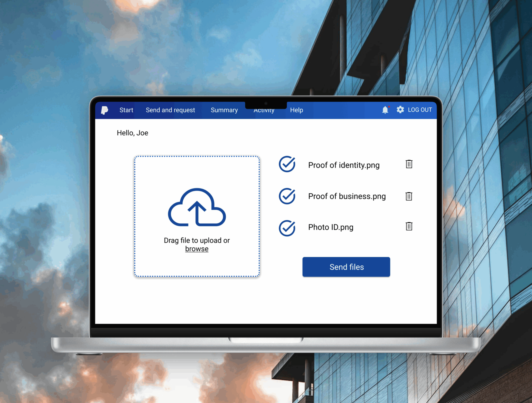Click checkmark icon beside Photo ID.png

pyautogui.click(x=287, y=228)
